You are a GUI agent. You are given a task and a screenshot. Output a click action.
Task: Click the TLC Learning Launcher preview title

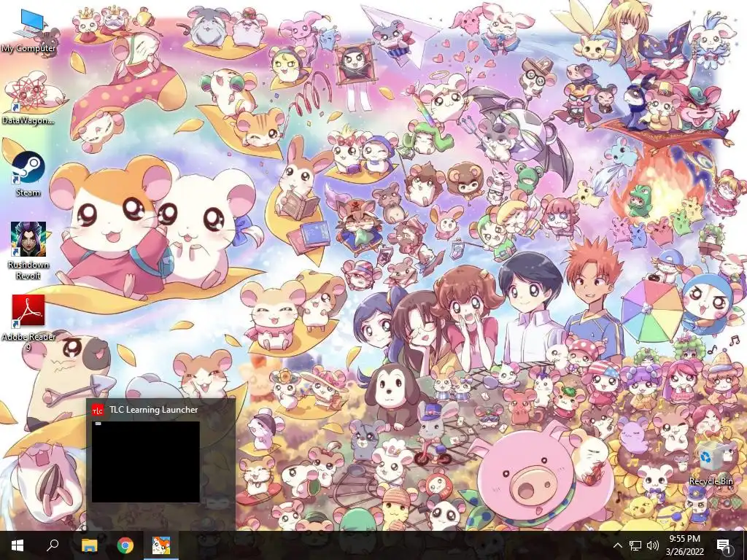[153, 410]
